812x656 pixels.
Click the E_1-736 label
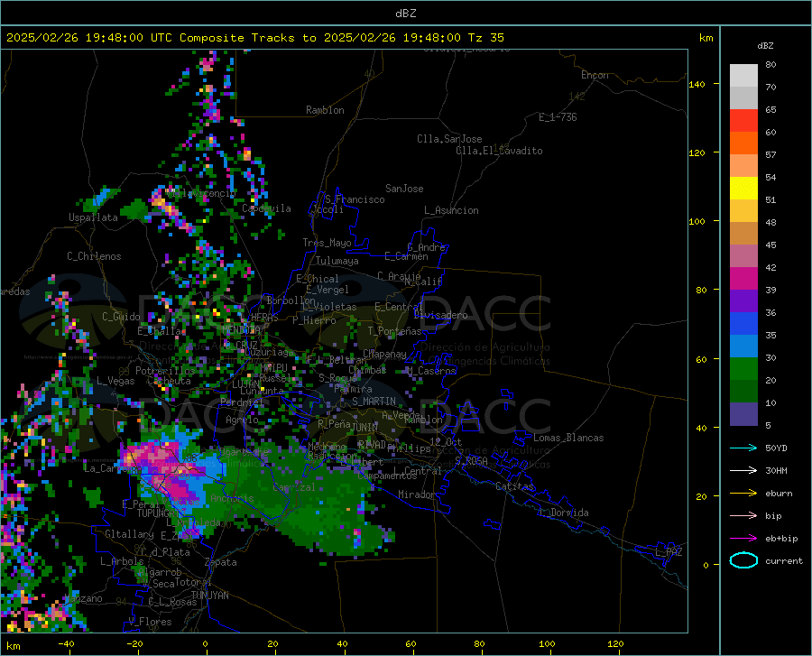pyautogui.click(x=558, y=117)
